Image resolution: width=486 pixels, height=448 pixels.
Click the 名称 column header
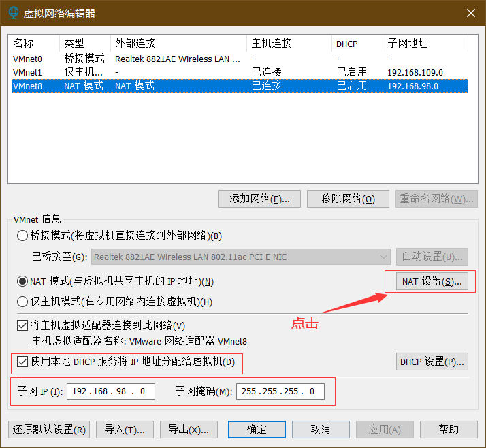(x=34, y=44)
